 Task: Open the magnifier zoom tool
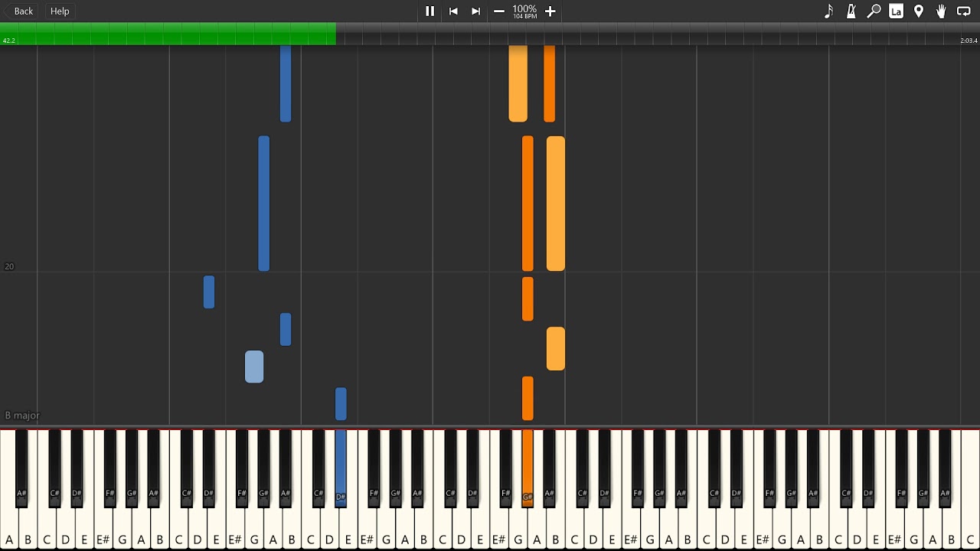click(x=874, y=11)
